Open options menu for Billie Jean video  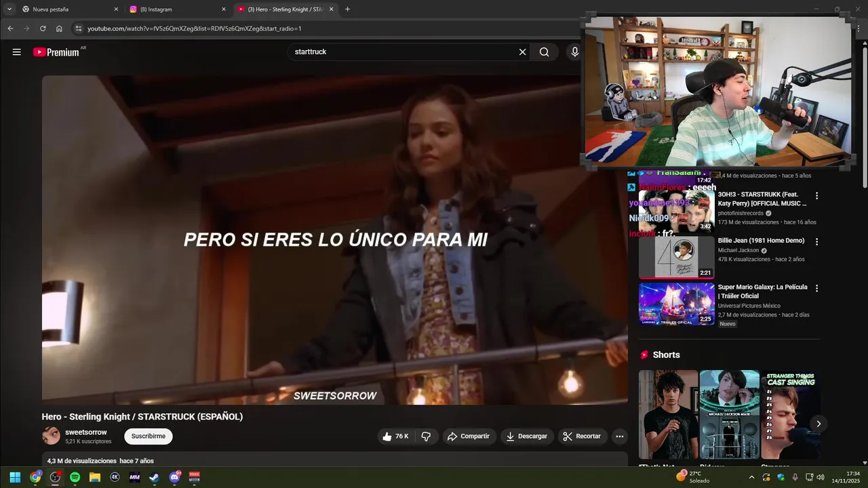click(816, 242)
